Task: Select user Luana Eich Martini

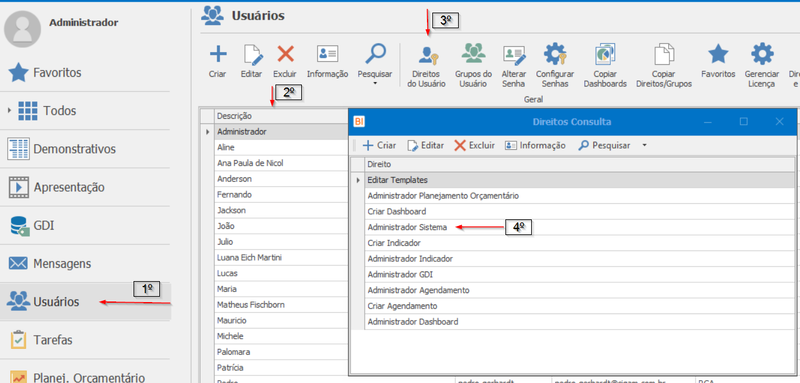Action: [x=281, y=258]
